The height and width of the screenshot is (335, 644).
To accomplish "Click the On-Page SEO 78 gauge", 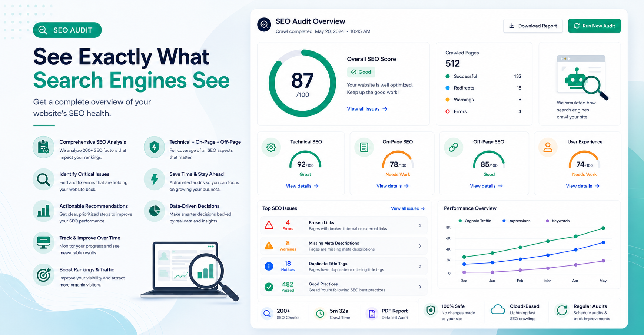I will [398, 160].
